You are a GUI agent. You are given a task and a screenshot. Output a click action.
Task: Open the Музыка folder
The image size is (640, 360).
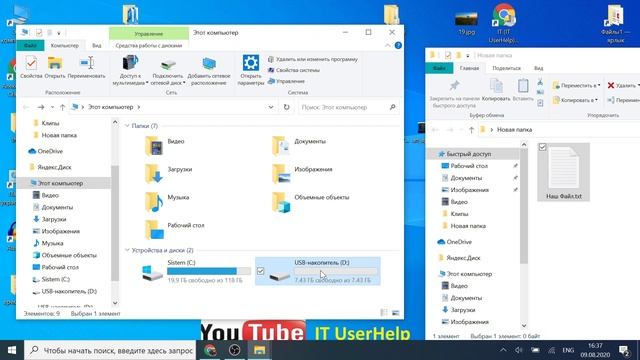[154, 202]
